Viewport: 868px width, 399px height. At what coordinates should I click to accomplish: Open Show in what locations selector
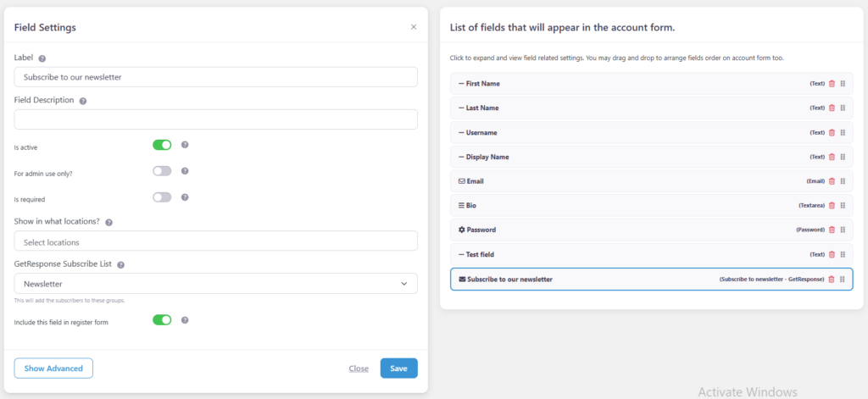click(215, 241)
